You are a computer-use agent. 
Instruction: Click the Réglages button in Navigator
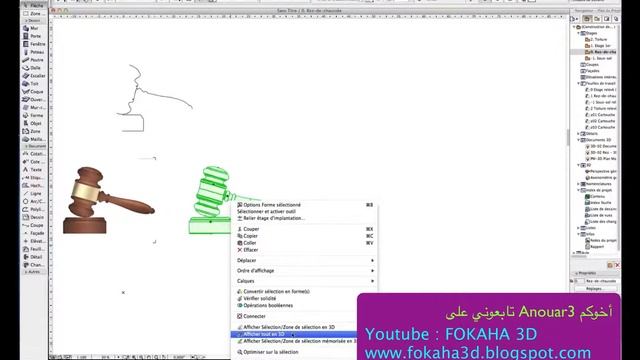pyautogui.click(x=595, y=289)
